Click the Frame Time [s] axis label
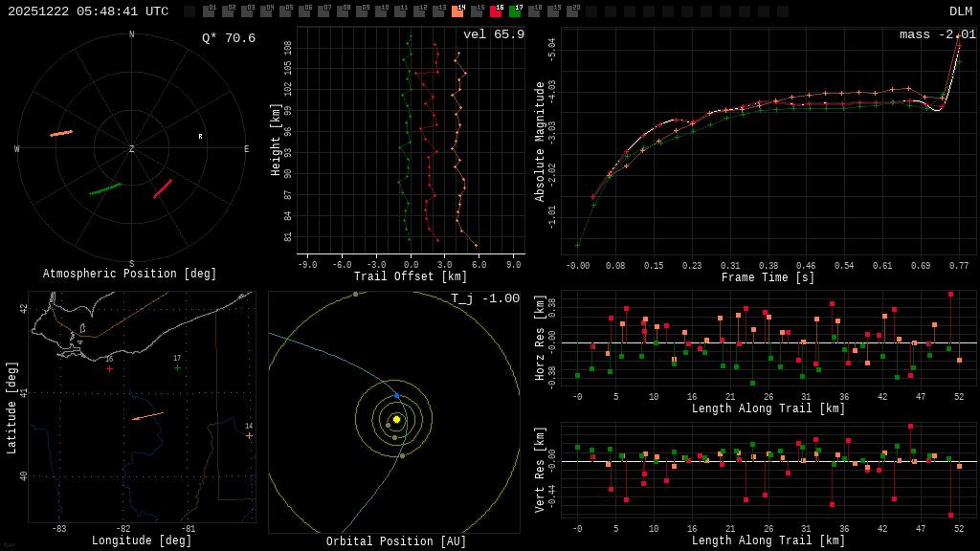The width and height of the screenshot is (980, 551). point(768,277)
